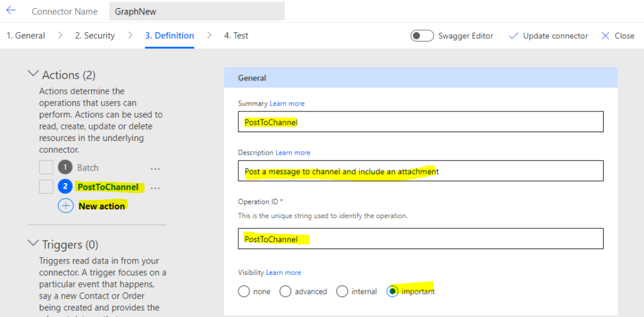The image size is (644, 317).
Task: Collapse the Actions section
Action: coord(33,74)
